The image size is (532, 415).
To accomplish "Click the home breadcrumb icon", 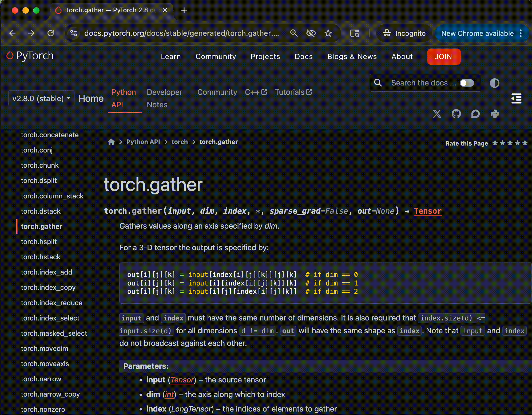I will (111, 142).
